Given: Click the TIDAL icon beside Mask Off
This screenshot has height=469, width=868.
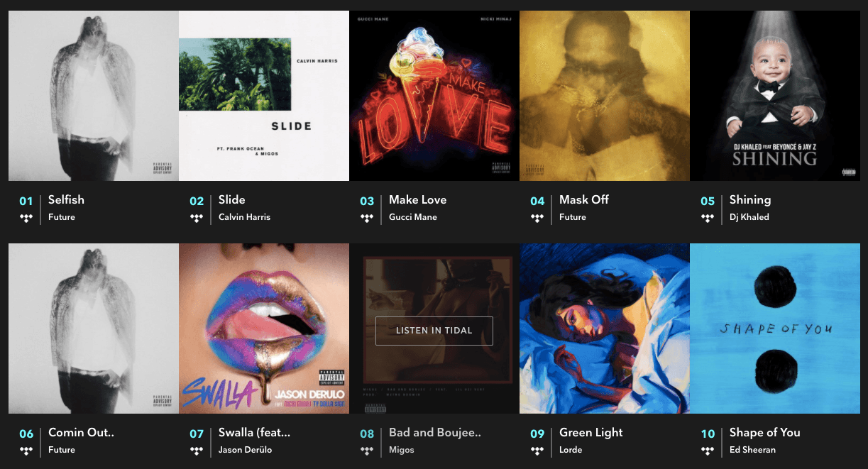Looking at the screenshot, I should (x=537, y=217).
